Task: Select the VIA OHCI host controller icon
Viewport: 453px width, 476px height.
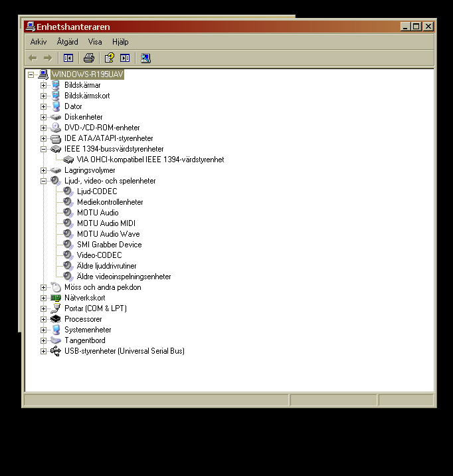Action: click(68, 160)
